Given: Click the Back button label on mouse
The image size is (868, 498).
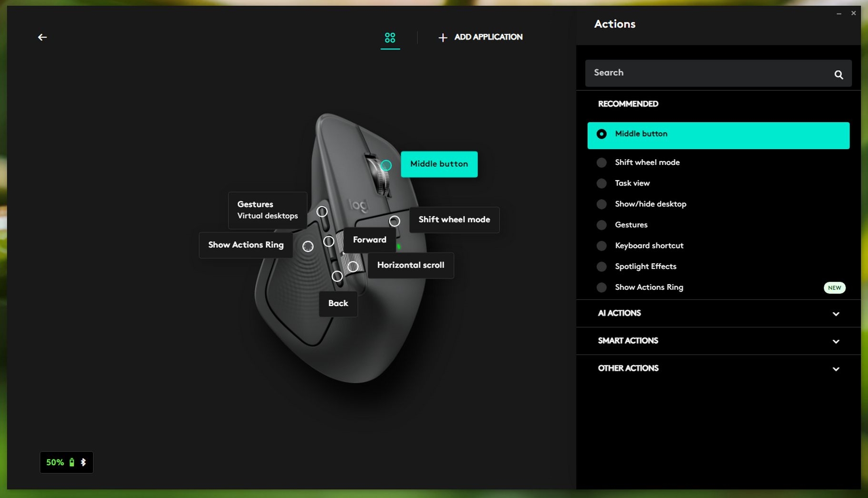Looking at the screenshot, I should tap(338, 304).
